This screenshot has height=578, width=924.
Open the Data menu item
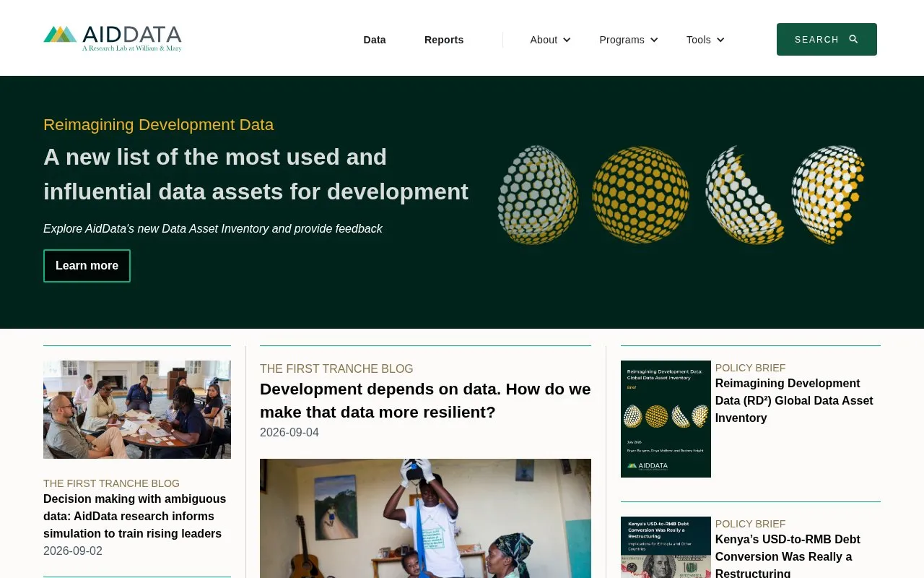(x=375, y=40)
